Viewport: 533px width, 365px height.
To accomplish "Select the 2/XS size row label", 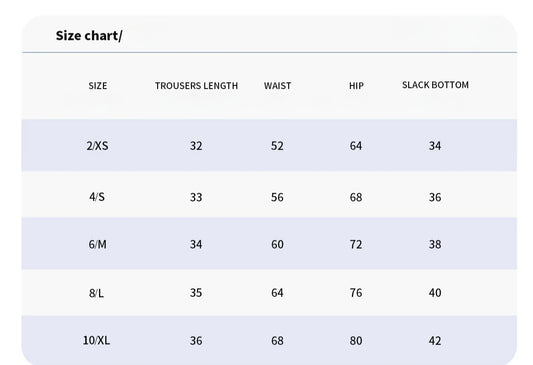I will tap(97, 146).
